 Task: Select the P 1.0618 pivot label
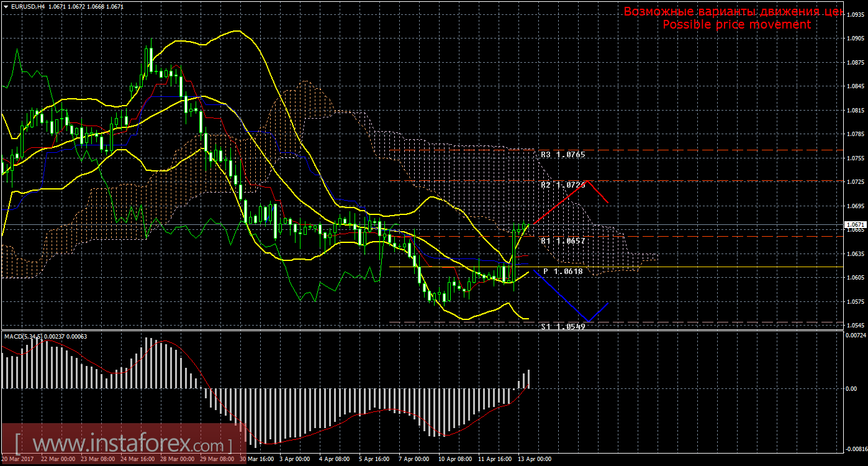click(563, 272)
